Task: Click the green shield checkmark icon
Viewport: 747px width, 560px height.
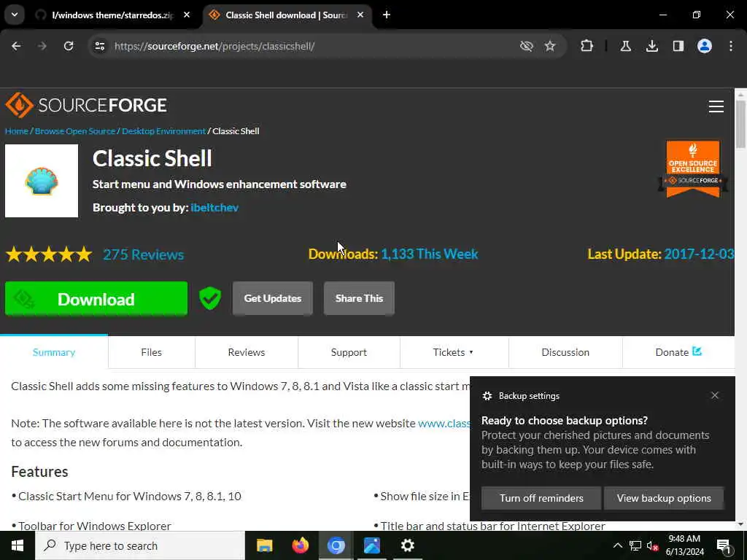Action: tap(210, 298)
